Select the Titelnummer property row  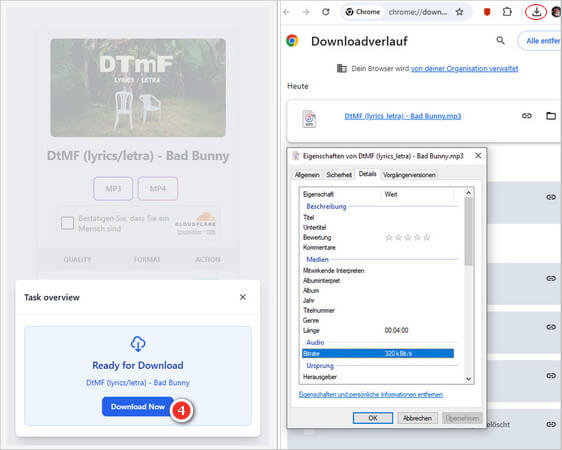point(378,310)
